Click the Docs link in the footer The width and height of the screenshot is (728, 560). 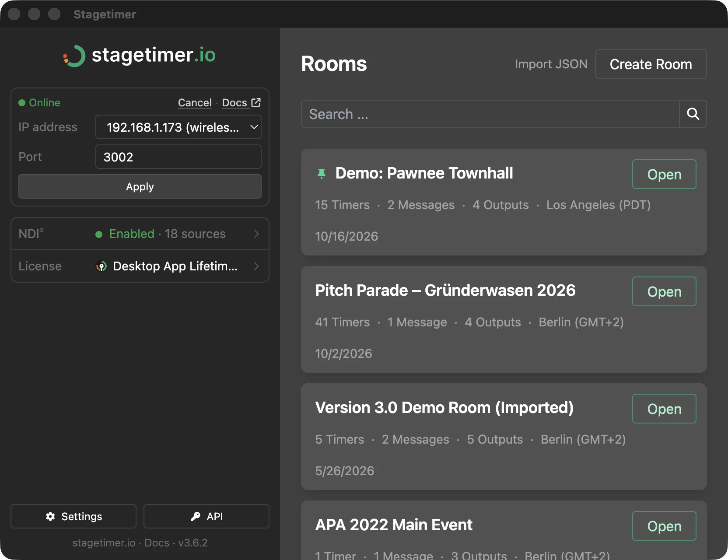tap(157, 542)
